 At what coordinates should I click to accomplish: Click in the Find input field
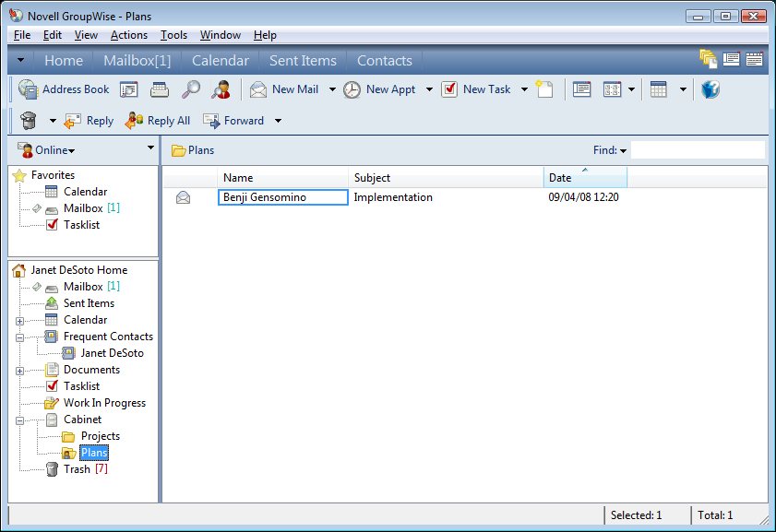tap(698, 150)
